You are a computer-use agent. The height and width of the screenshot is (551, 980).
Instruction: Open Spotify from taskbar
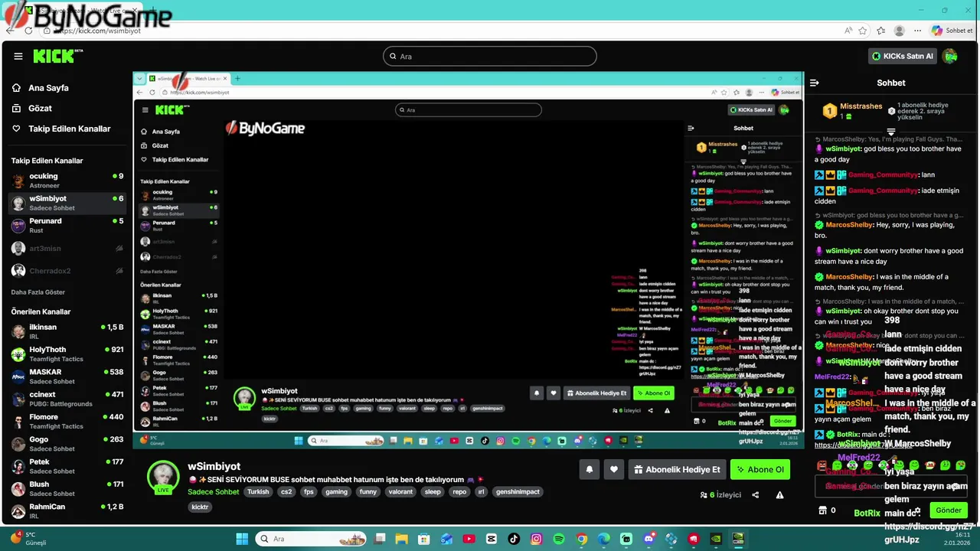(x=559, y=539)
